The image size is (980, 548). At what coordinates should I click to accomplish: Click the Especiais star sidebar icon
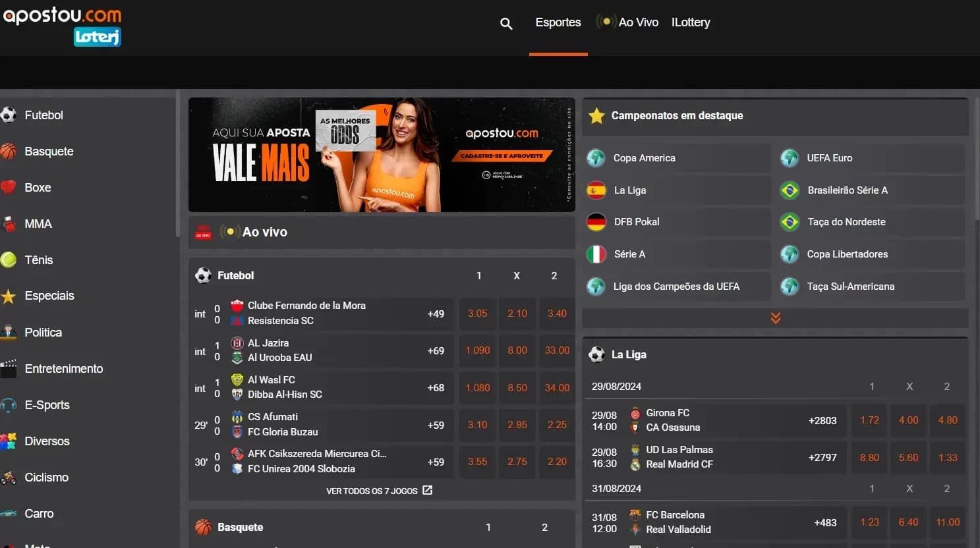(x=8, y=296)
